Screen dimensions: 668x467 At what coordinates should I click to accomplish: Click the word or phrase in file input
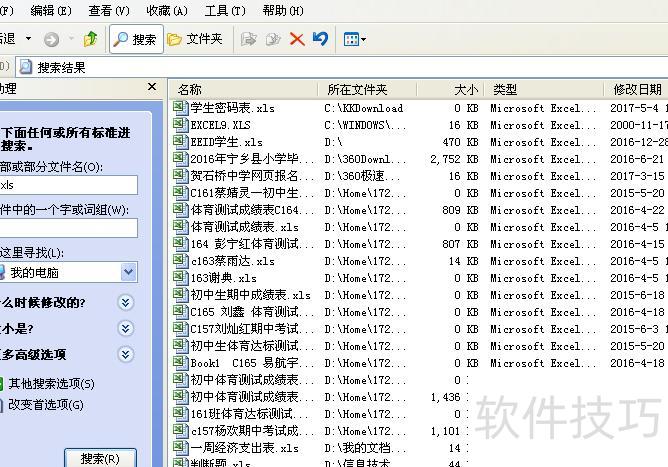68,228
